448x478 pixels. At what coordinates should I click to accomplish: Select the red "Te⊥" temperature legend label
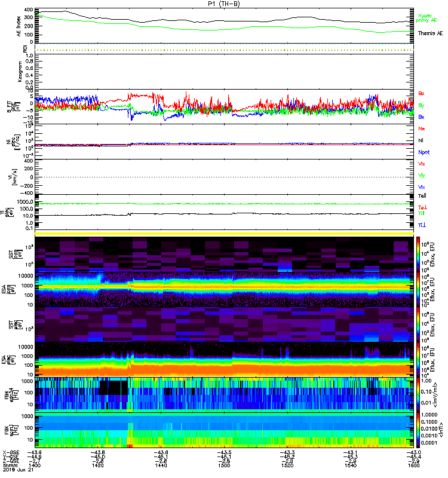(x=422, y=207)
